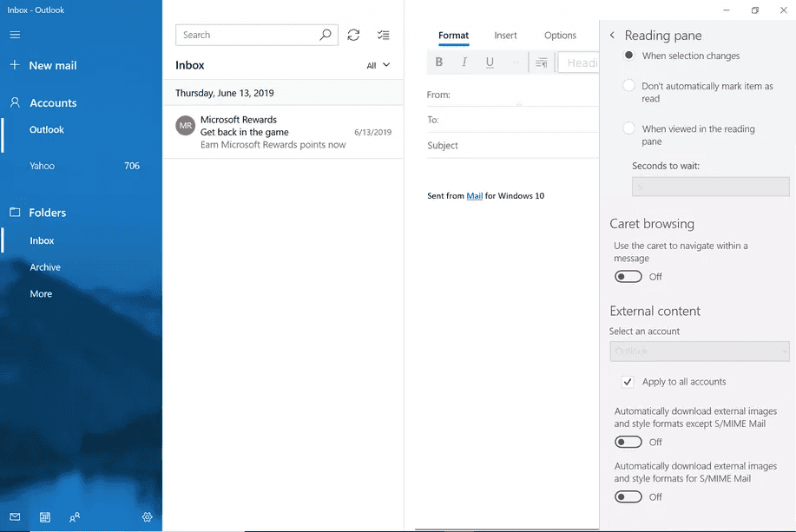Click the Bold formatting button
796x532 pixels.
coord(439,62)
